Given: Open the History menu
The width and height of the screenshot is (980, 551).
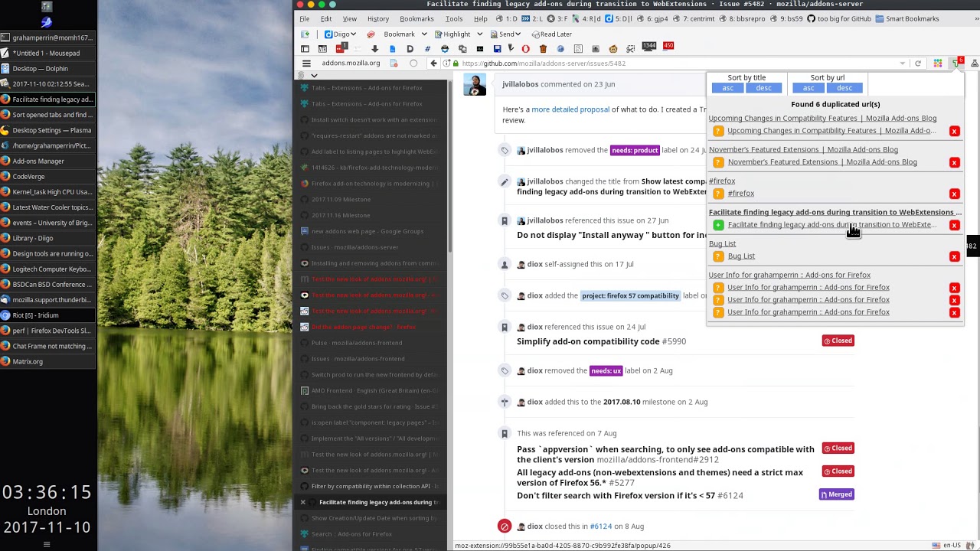Looking at the screenshot, I should pos(378,18).
